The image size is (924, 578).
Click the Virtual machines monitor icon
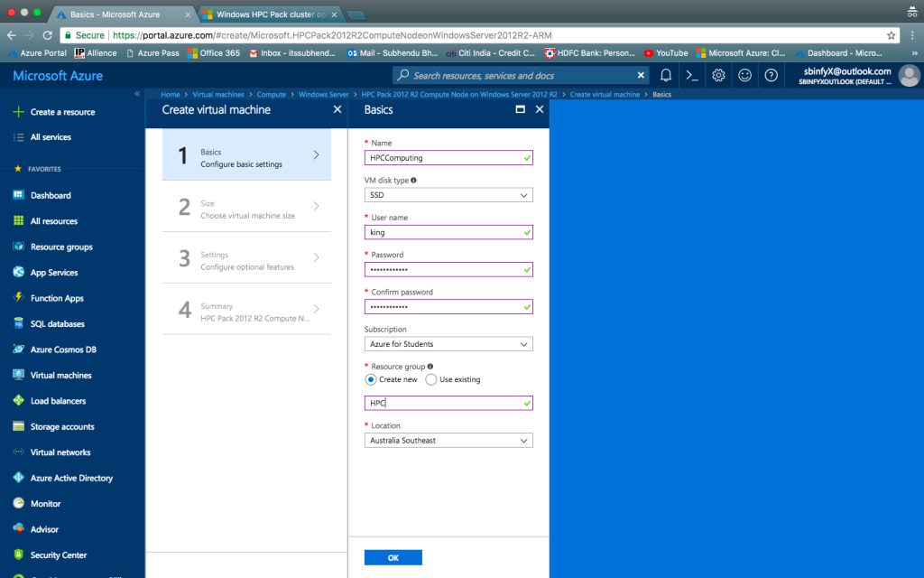coord(18,375)
